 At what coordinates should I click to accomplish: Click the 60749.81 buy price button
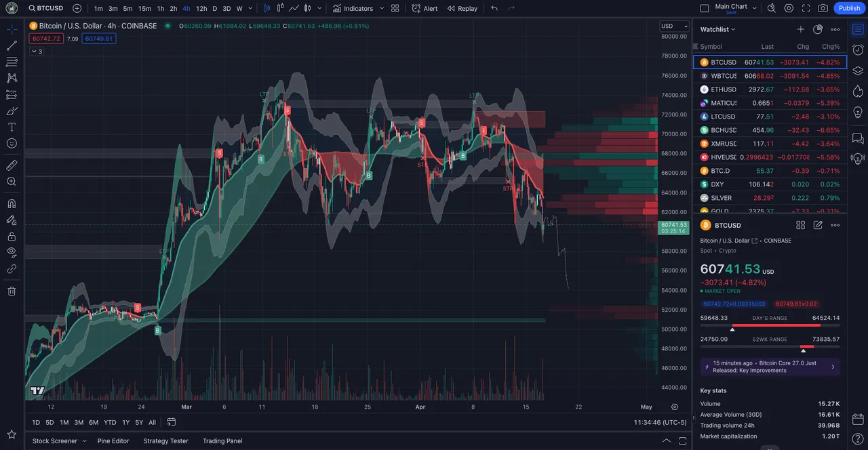coord(99,39)
